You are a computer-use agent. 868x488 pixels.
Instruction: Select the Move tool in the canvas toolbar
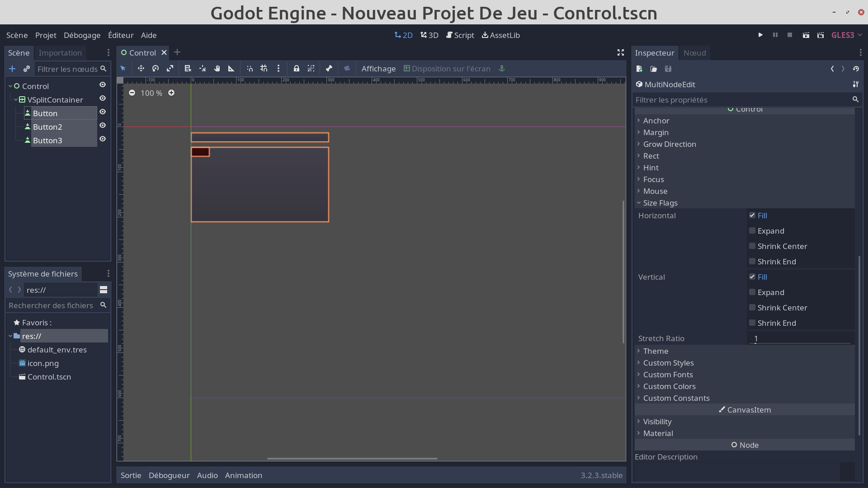(141, 68)
